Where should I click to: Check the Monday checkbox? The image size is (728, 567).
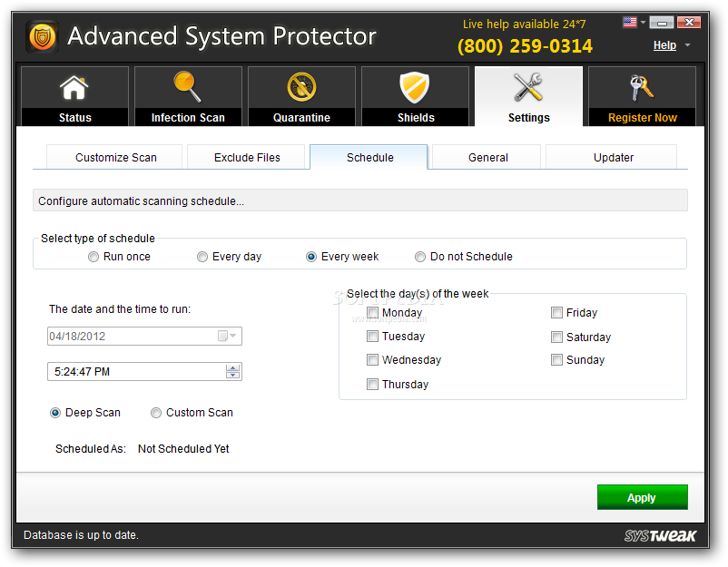pyautogui.click(x=372, y=312)
